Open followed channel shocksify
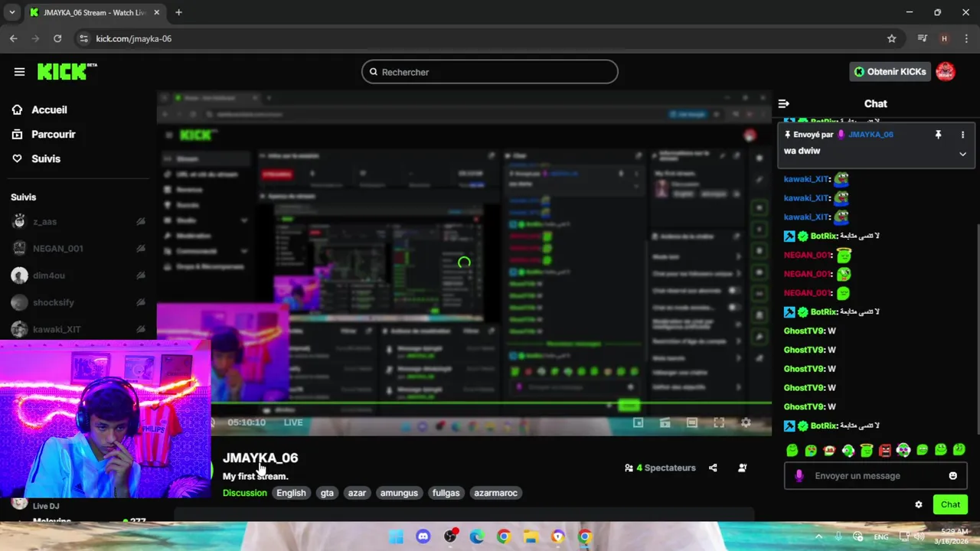 click(x=78, y=302)
